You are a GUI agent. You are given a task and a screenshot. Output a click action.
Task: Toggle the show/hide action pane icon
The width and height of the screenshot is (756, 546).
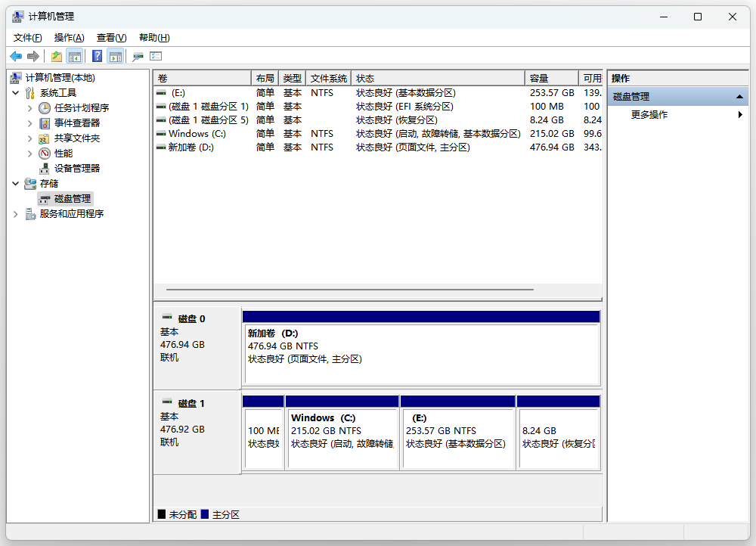click(x=116, y=57)
